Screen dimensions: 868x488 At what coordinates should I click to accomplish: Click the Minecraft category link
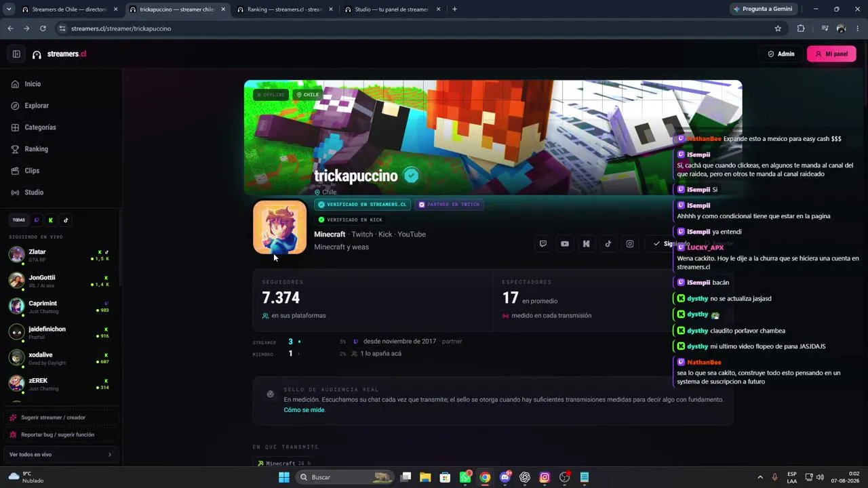point(330,235)
